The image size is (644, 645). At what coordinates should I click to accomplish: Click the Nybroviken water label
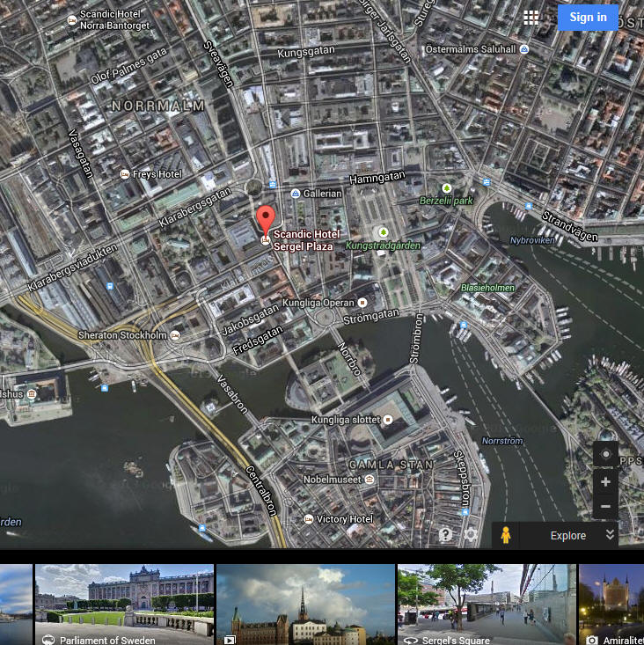tap(532, 240)
